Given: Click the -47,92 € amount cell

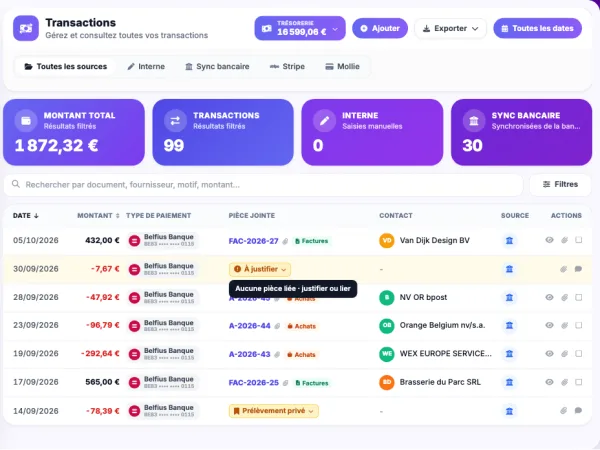Looking at the screenshot, I should (103, 297).
